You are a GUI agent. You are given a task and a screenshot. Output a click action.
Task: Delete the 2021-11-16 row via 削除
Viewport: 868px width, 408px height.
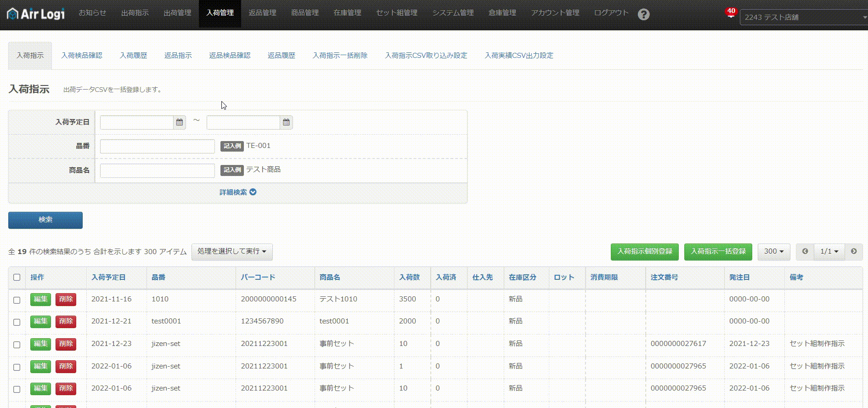click(66, 299)
